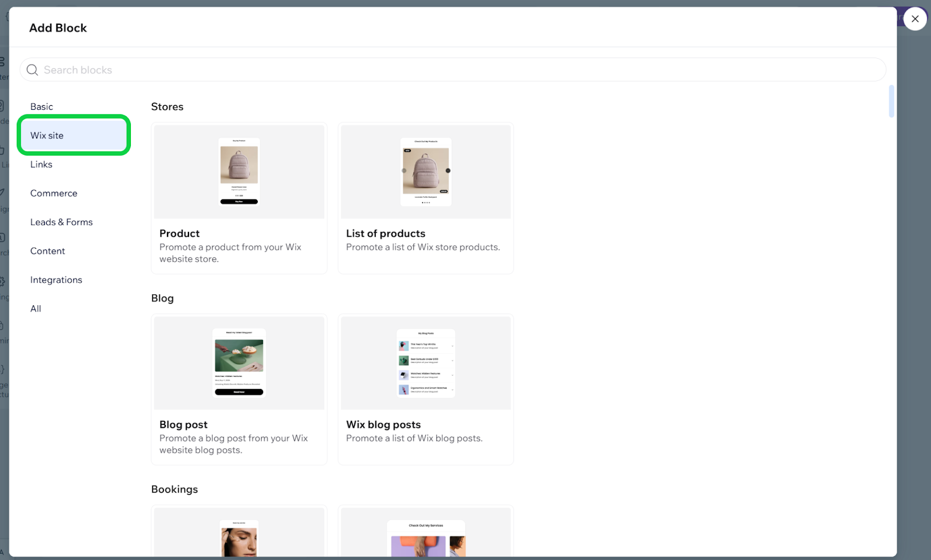
Task: Click the magnifier search icon
Action: pos(33,70)
